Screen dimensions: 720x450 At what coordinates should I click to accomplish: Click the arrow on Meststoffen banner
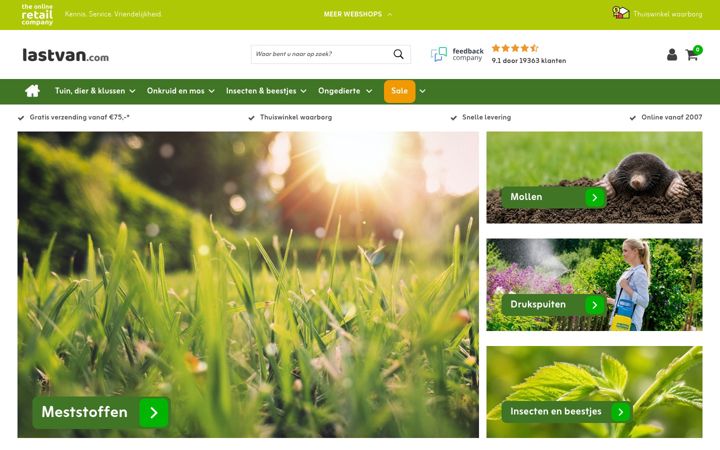[154, 413]
